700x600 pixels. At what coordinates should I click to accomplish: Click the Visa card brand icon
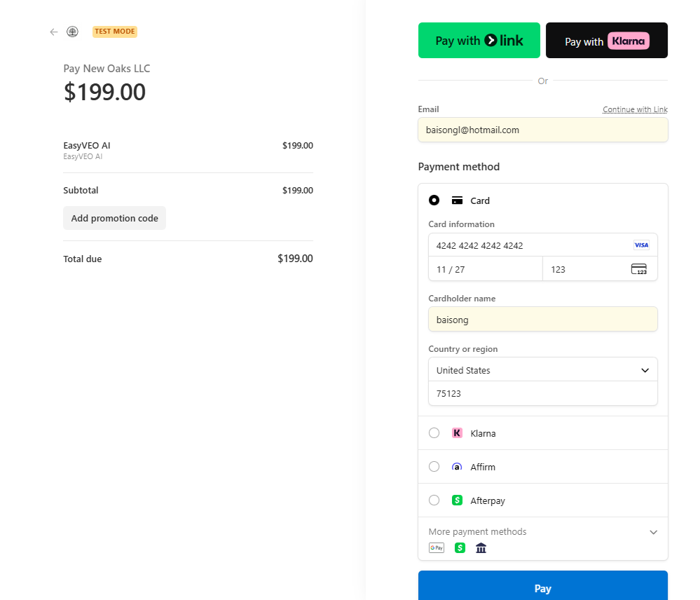click(x=641, y=245)
